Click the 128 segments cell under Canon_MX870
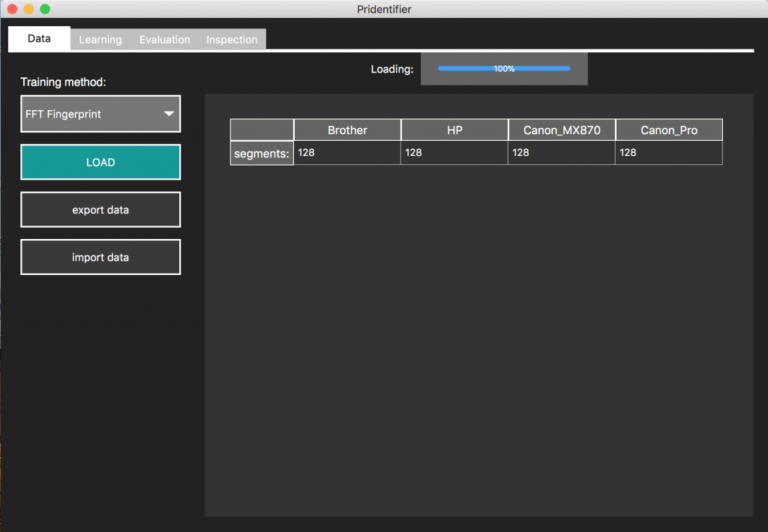768x532 pixels. tap(562, 153)
